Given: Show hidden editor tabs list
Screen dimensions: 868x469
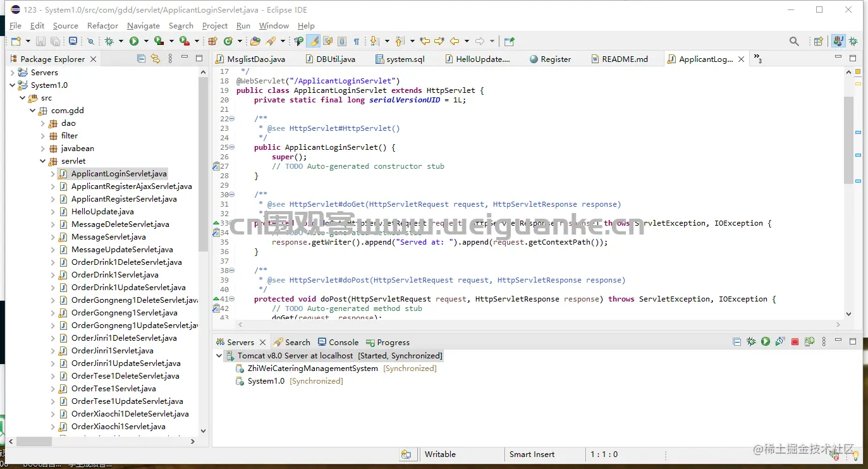Looking at the screenshot, I should tap(757, 59).
